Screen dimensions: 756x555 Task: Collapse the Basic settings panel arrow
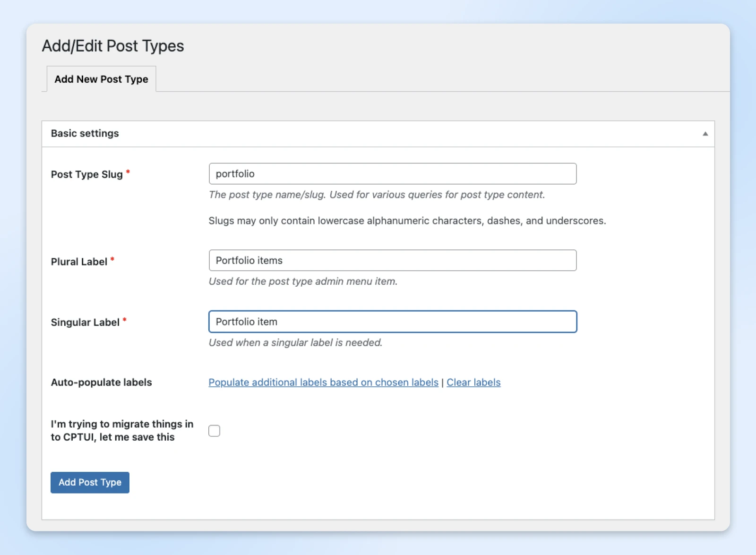point(705,134)
